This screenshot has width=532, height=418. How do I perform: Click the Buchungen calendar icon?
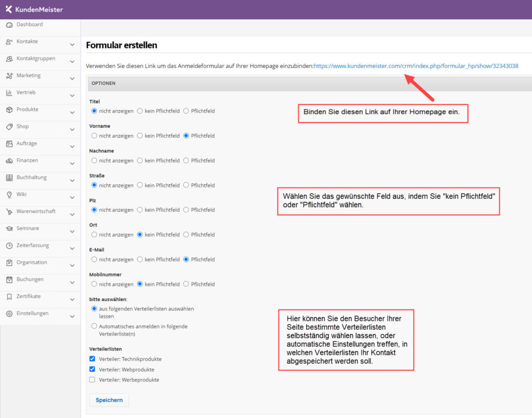coord(9,280)
